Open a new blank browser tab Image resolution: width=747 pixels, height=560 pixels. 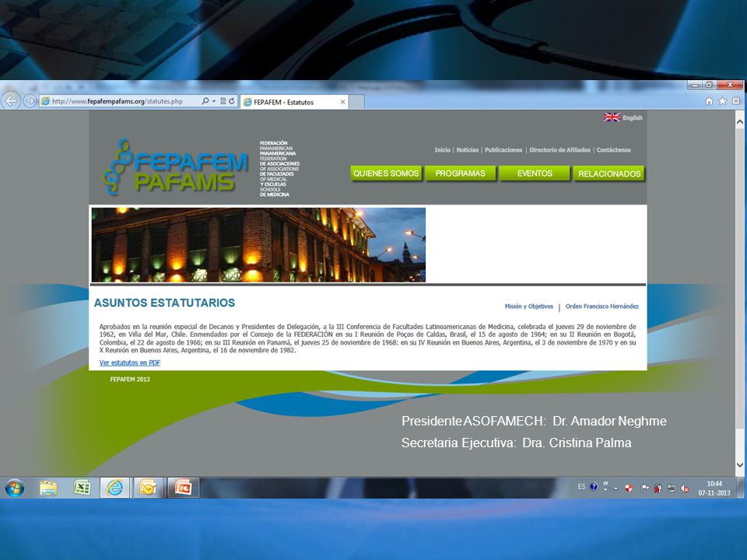click(x=357, y=102)
